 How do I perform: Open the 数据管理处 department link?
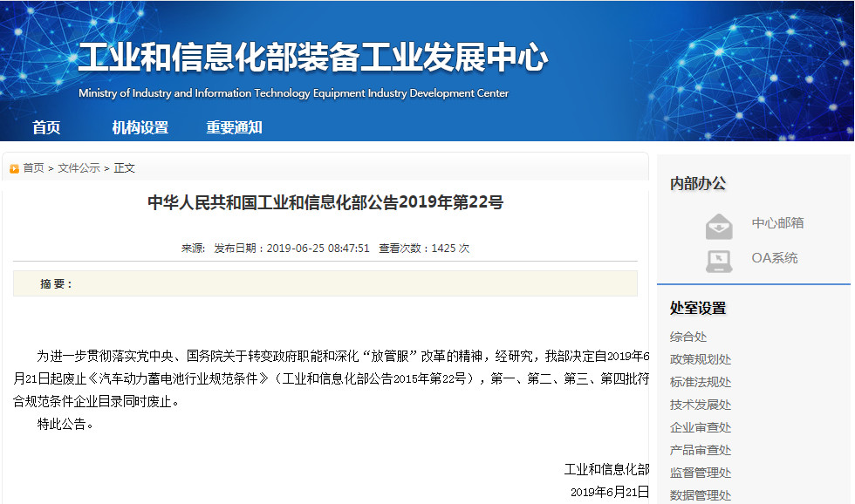point(700,495)
